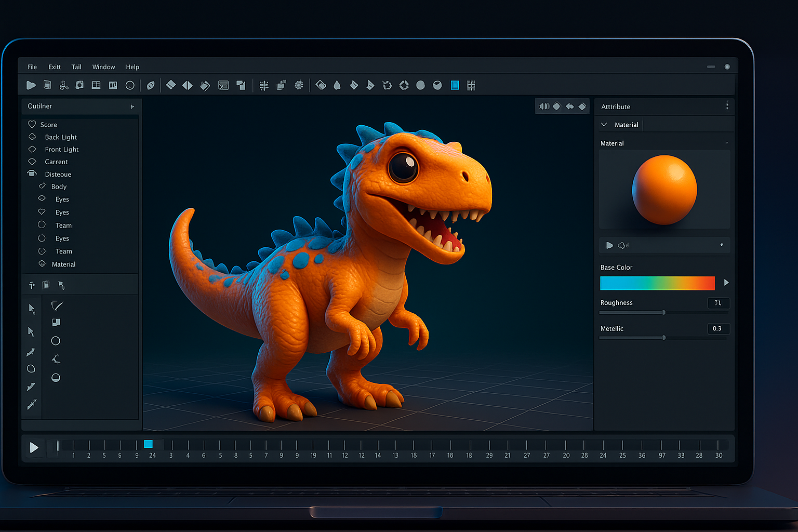
Task: Toggle the circle icon beside first Team item
Action: click(42, 224)
